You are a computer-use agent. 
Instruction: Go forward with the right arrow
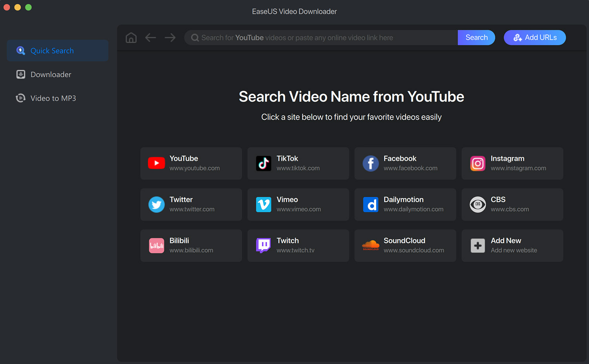point(170,38)
